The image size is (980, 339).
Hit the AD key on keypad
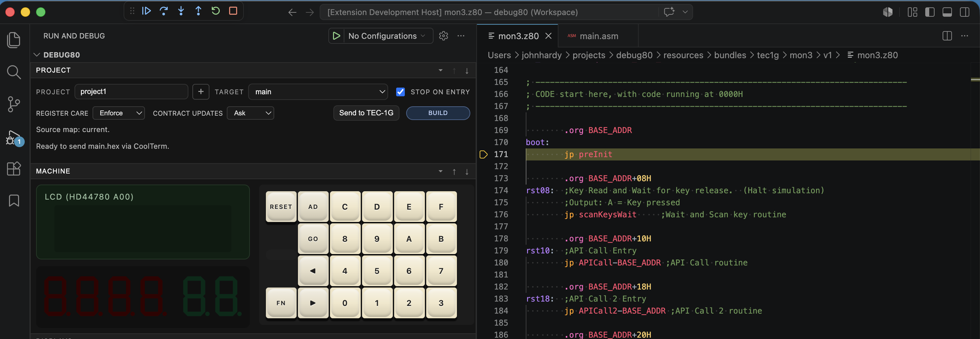pos(313,207)
